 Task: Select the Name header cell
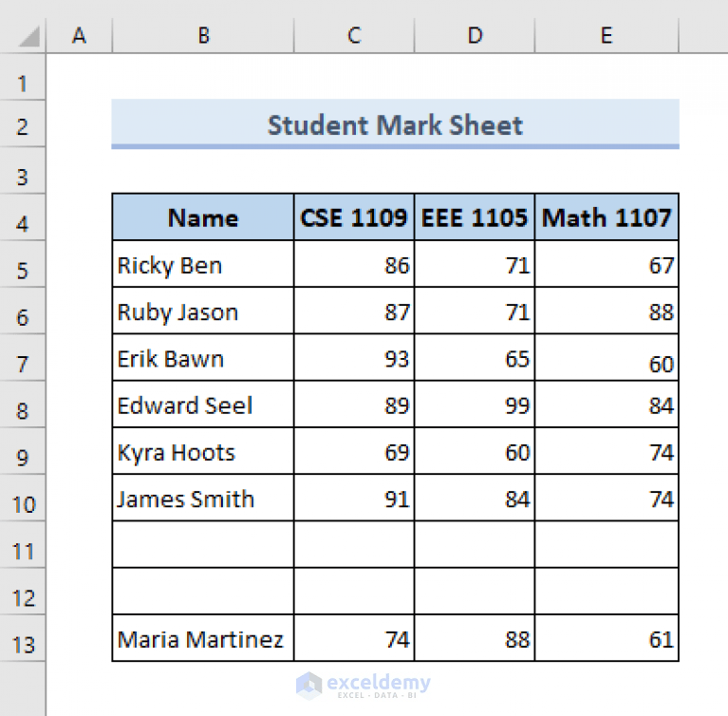coord(203,217)
